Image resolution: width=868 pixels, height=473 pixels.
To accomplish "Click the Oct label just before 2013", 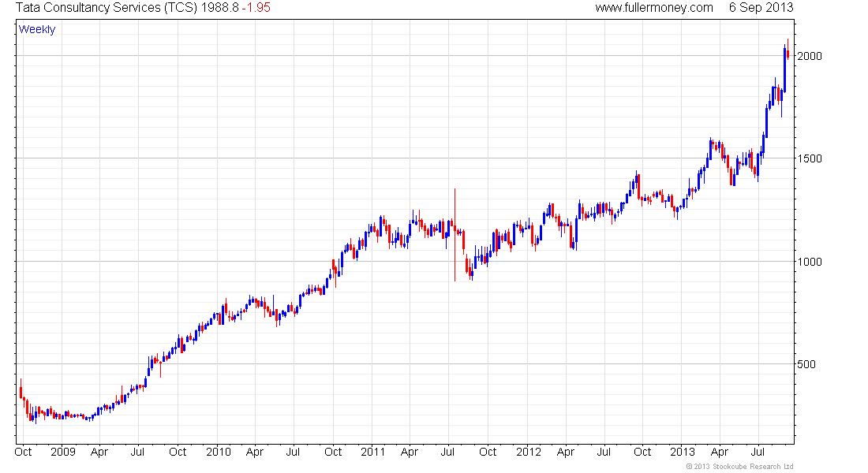I will (642, 452).
